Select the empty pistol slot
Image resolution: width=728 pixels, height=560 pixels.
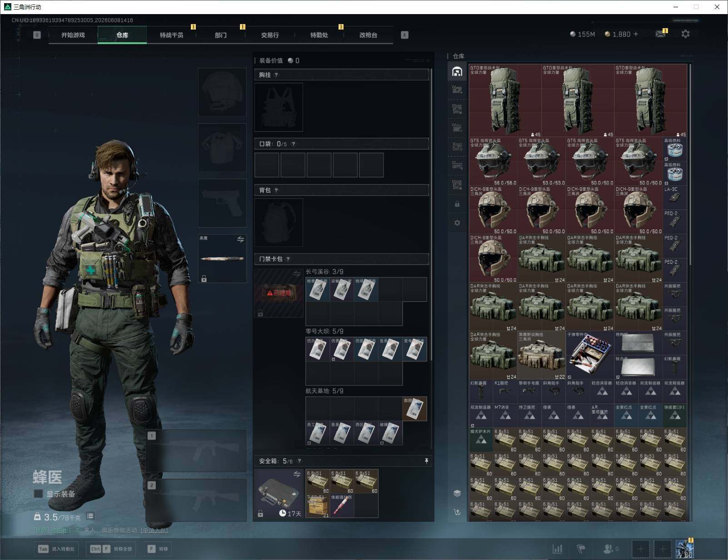coord(222,203)
